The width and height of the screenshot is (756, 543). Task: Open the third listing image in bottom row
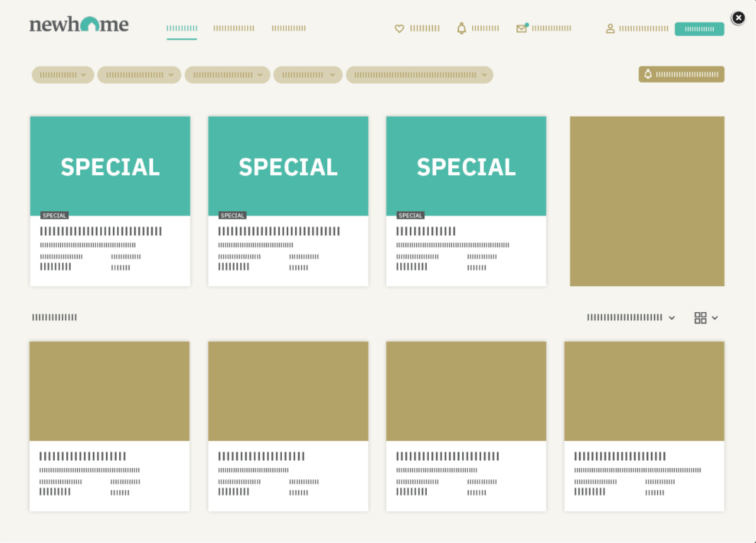(x=466, y=391)
